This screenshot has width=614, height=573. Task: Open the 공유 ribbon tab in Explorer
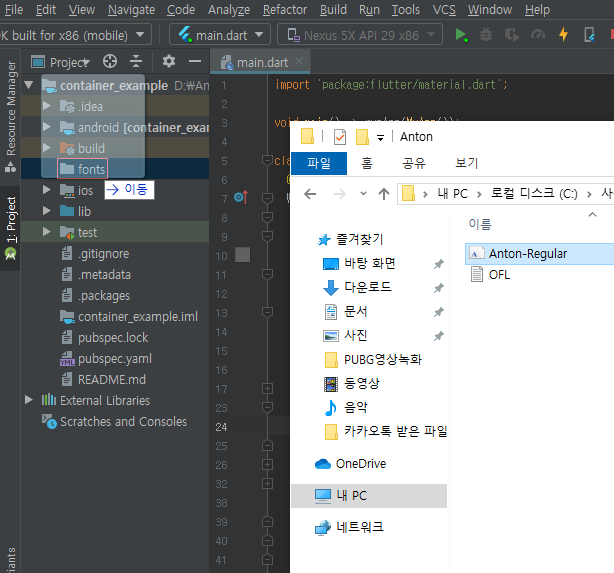[414, 163]
